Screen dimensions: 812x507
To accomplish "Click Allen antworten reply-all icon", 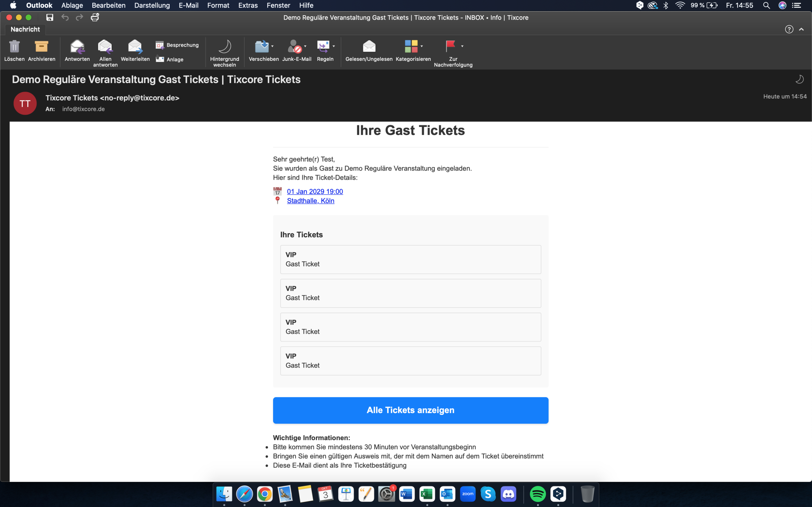I will (105, 46).
